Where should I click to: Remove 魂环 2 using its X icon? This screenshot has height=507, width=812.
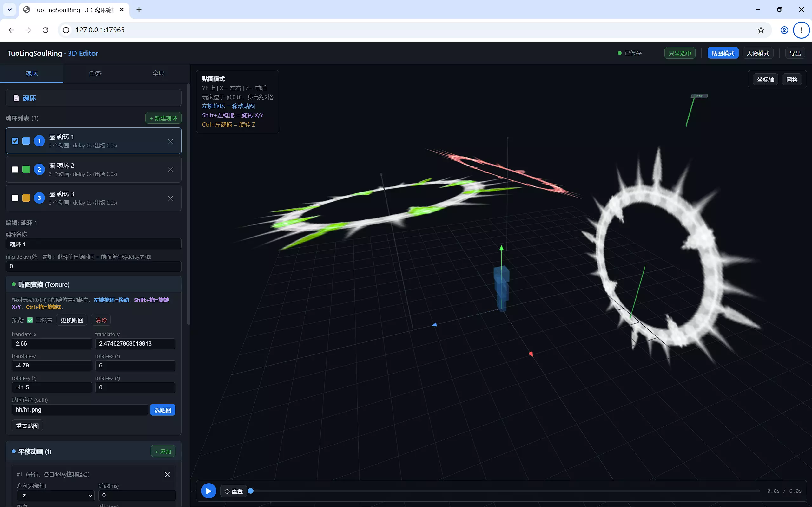[170, 170]
